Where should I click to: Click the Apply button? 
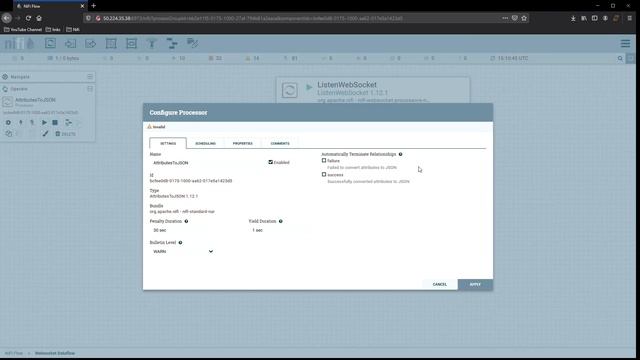475,284
